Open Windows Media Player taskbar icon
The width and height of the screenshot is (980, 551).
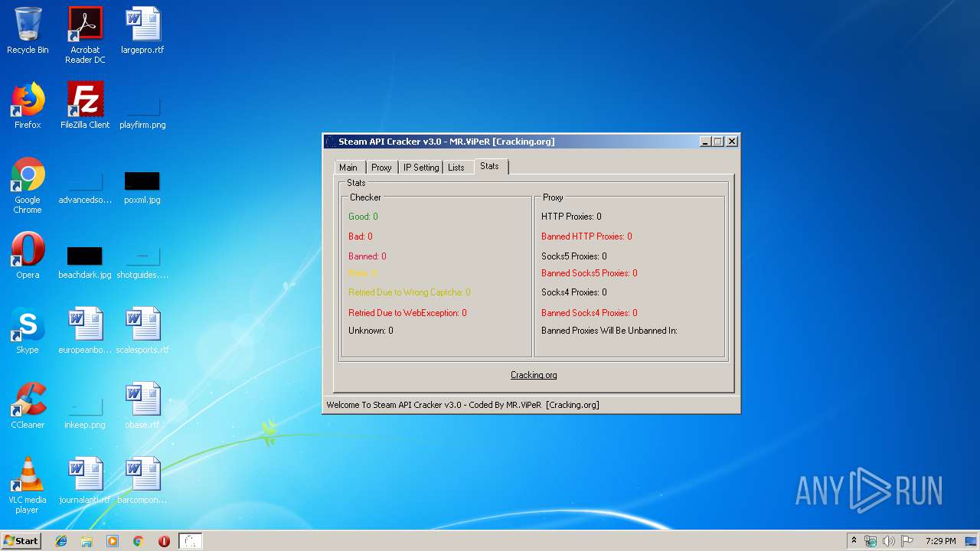[x=113, y=541]
